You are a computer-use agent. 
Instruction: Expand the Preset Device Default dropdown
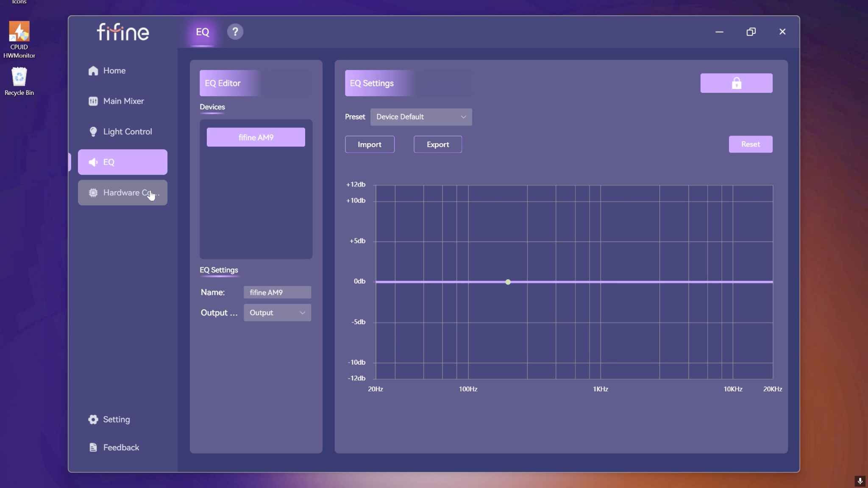point(421,117)
